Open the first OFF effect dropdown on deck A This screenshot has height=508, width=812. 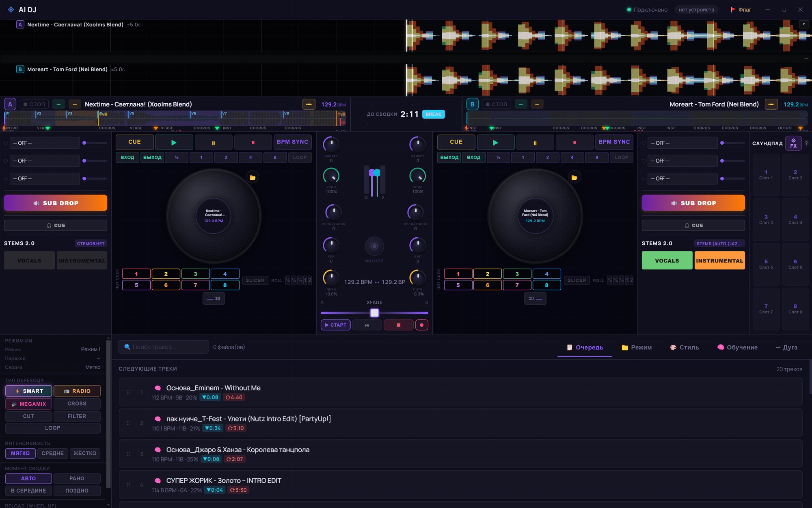[45, 143]
